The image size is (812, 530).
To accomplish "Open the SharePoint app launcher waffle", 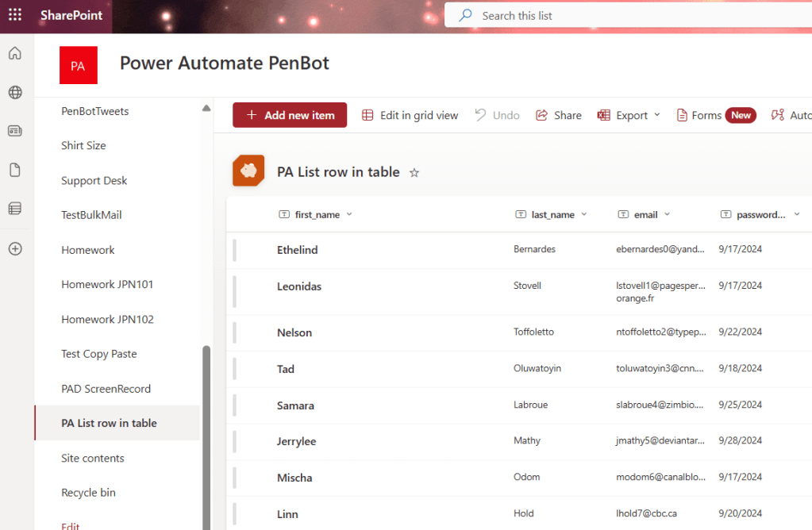I will coord(15,15).
